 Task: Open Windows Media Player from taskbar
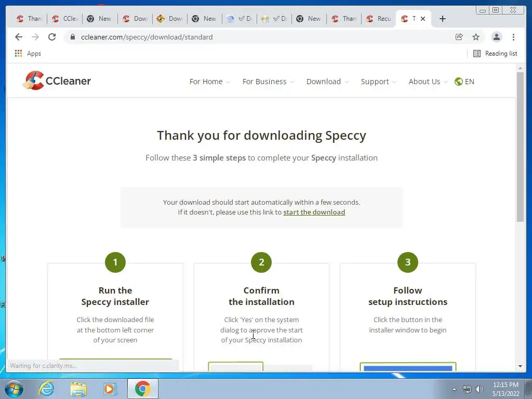pos(110,389)
